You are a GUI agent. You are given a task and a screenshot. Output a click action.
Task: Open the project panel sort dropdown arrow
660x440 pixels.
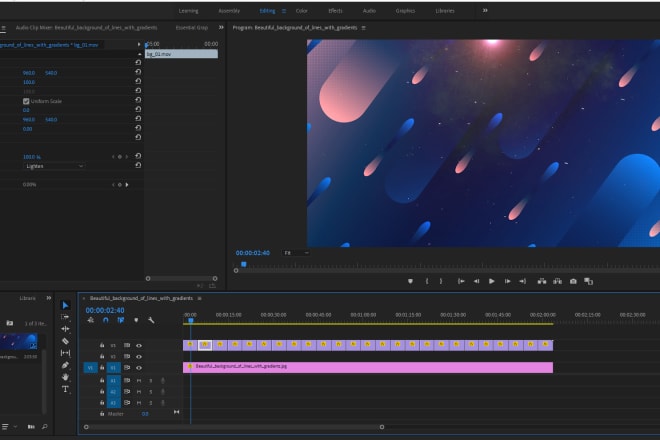pos(16,427)
